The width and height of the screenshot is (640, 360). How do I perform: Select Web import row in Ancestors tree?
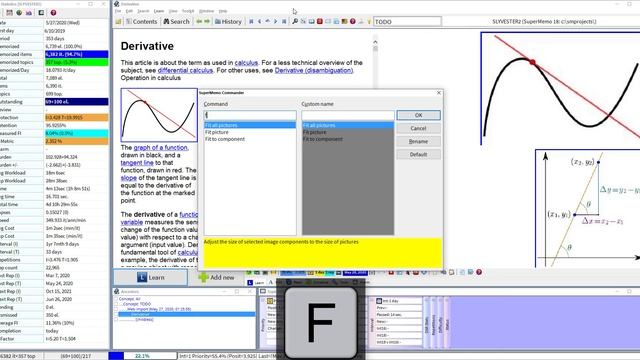[159, 309]
